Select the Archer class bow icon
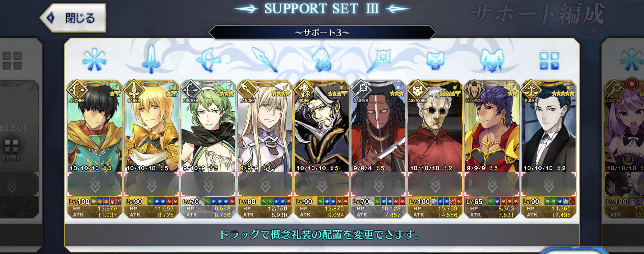The height and width of the screenshot is (254, 644). tap(208, 60)
